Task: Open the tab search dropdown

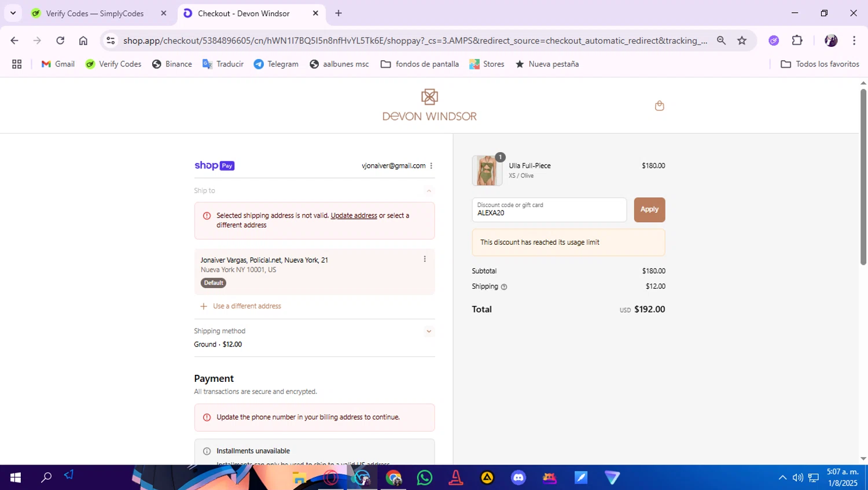Action: pyautogui.click(x=13, y=13)
